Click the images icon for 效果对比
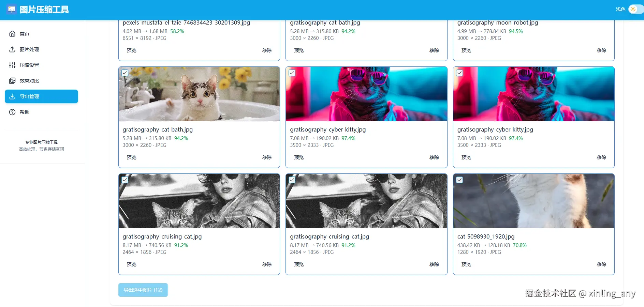The height and width of the screenshot is (307, 644). click(x=12, y=81)
